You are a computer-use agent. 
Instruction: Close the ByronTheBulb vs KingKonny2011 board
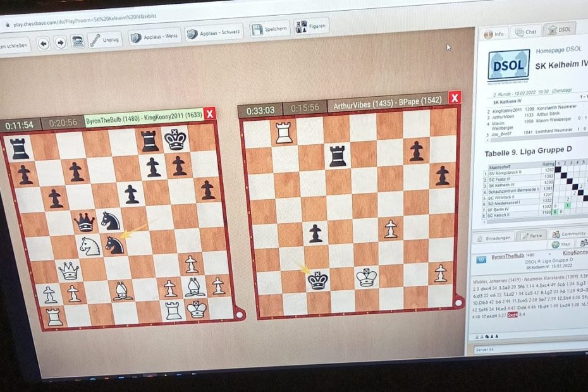coord(210,113)
